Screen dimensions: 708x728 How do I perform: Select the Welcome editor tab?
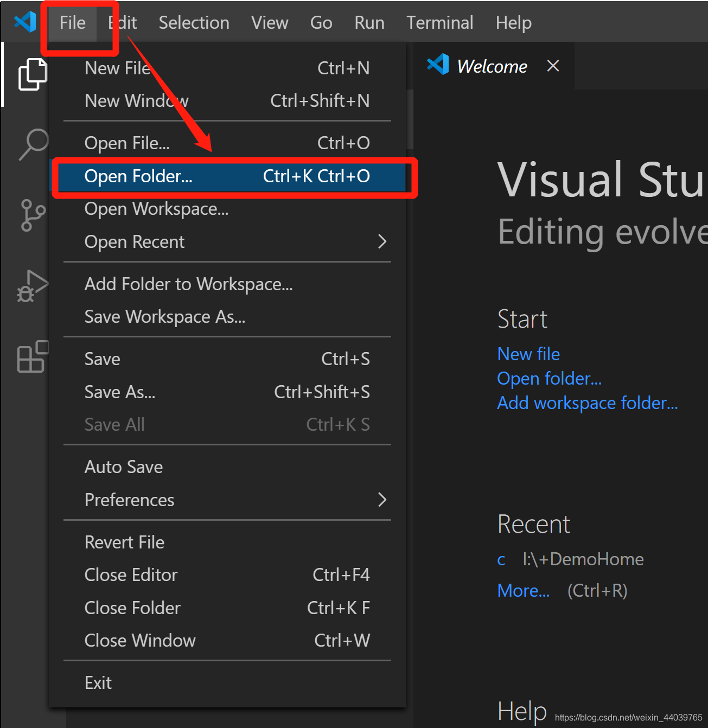coord(494,66)
